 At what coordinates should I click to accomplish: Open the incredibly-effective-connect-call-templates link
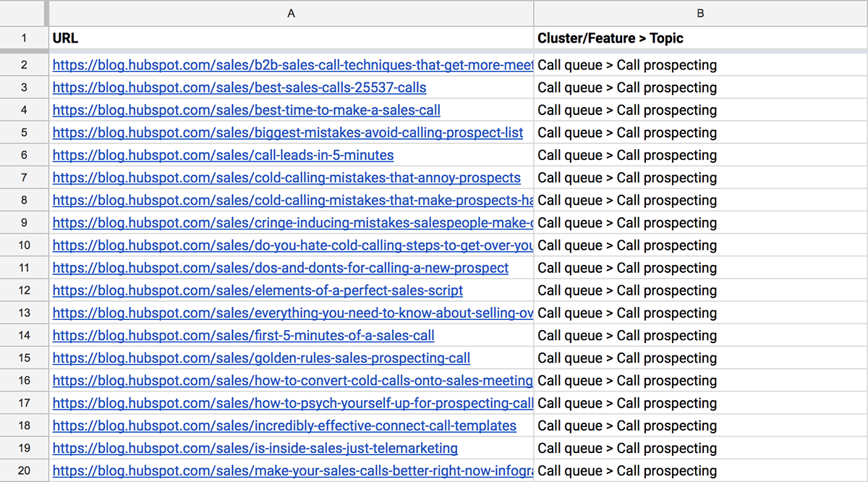click(285, 426)
